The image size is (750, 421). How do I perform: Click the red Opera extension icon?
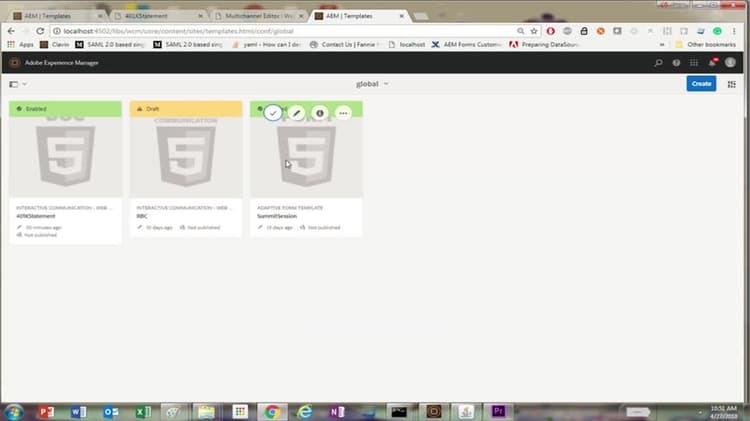(x=551, y=31)
